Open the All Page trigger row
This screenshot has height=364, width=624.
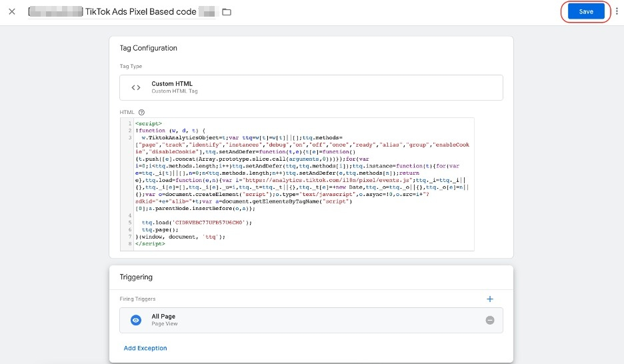(x=311, y=320)
